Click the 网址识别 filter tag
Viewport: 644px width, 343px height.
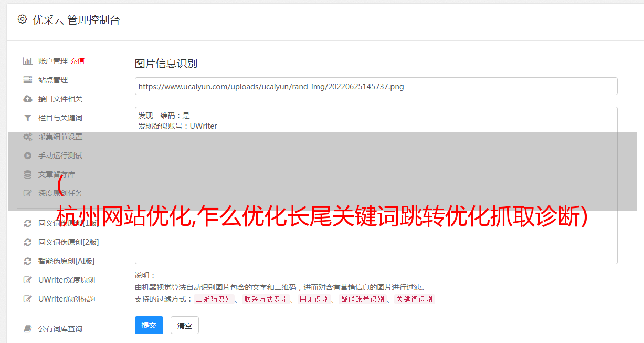[314, 299]
